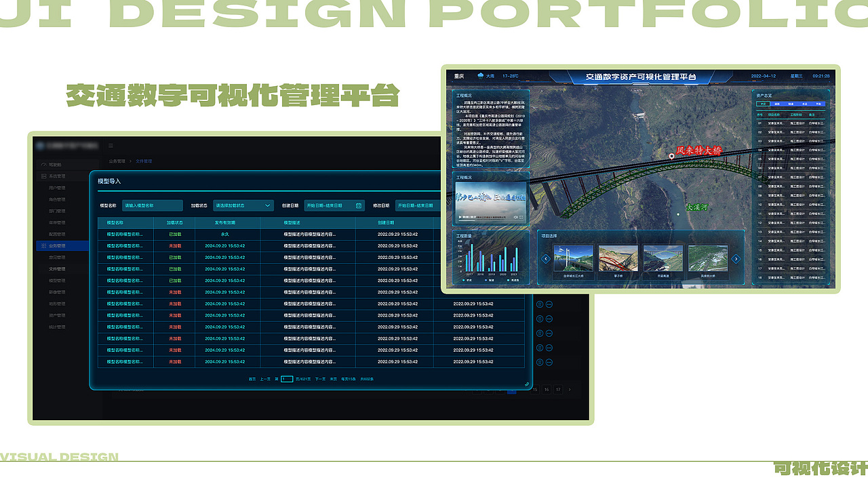Click the rain weather icon in the dashboard header
This screenshot has width=868, height=488.
481,76
